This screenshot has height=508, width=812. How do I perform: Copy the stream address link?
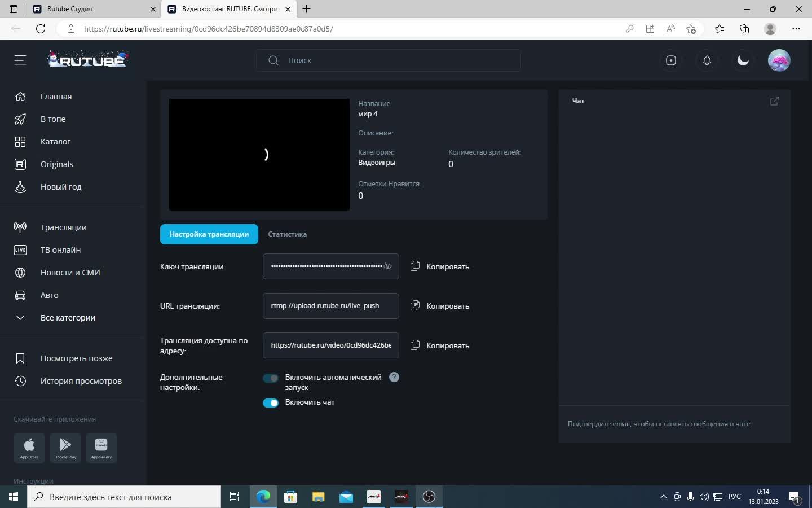coord(440,345)
